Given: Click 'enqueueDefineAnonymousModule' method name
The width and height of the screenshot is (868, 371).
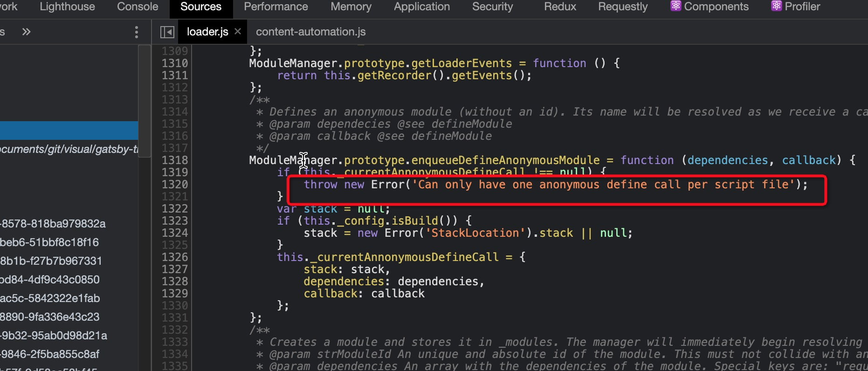Looking at the screenshot, I should point(505,160).
